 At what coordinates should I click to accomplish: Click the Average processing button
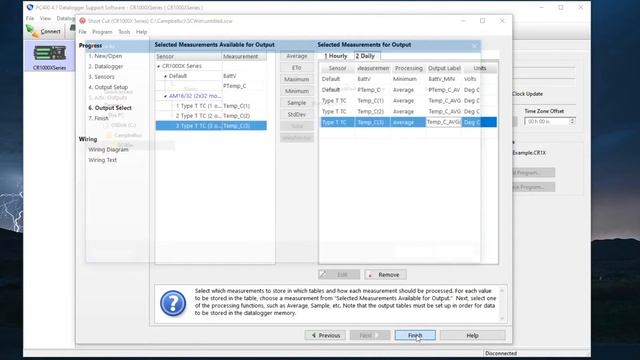pos(297,56)
